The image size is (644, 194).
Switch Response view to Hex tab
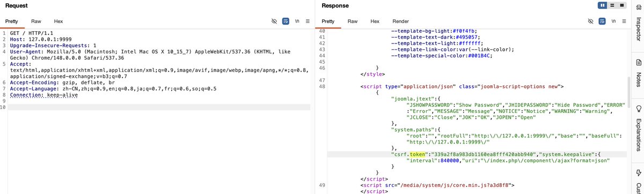click(x=375, y=21)
